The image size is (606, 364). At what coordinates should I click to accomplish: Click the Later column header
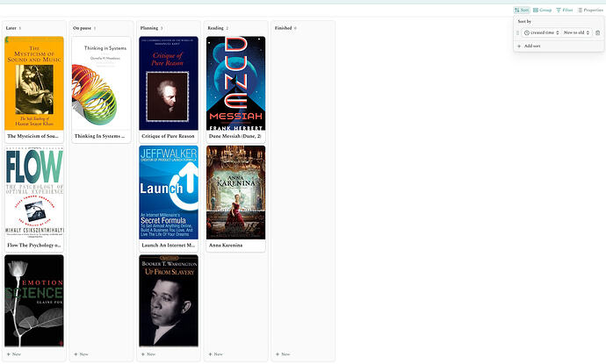click(11, 28)
